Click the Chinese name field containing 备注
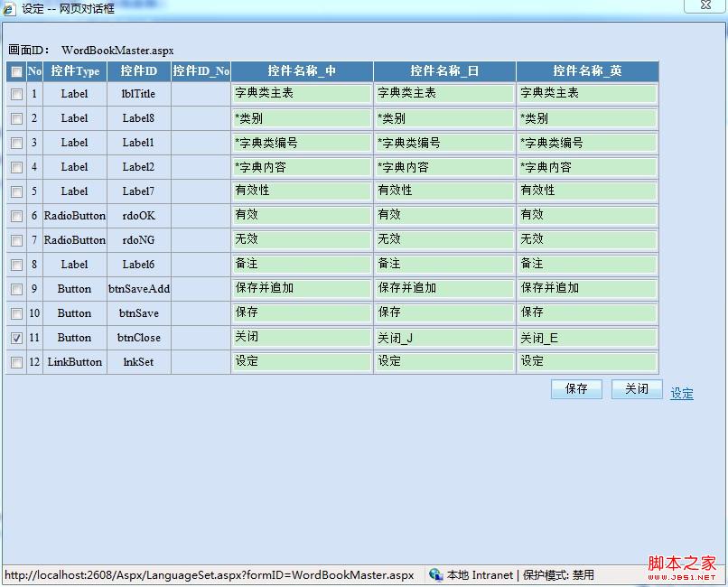The image size is (728, 587). click(302, 265)
